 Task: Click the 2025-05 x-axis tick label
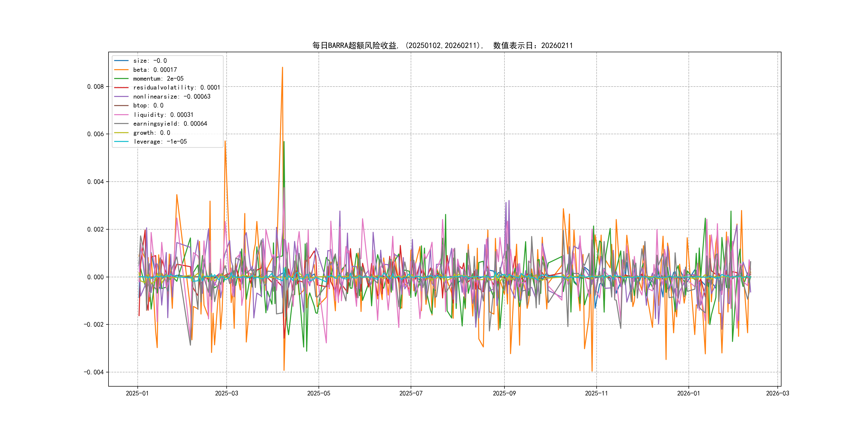(319, 393)
